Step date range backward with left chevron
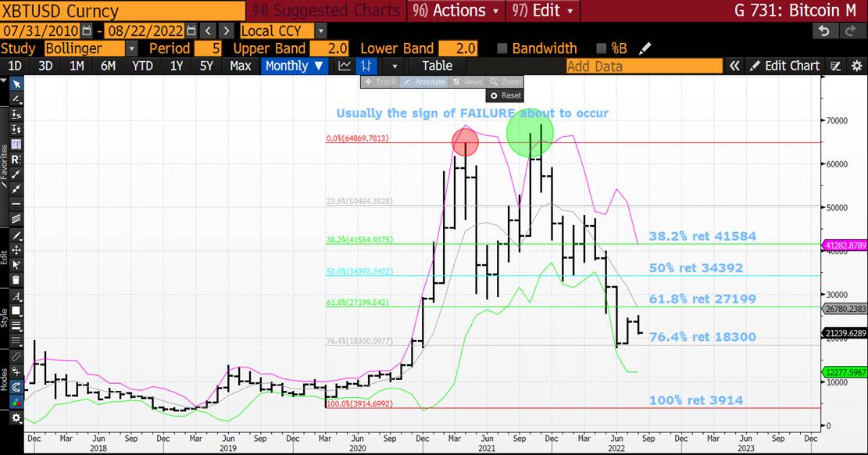The image size is (868, 455). 208,31
